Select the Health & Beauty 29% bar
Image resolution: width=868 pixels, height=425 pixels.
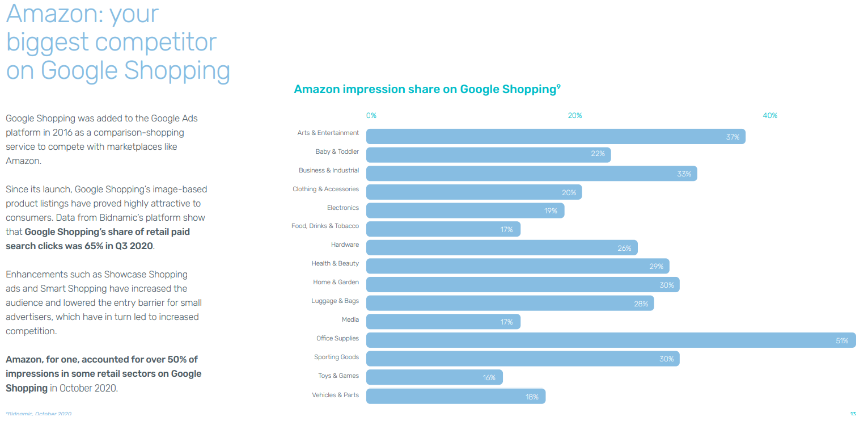(x=518, y=266)
